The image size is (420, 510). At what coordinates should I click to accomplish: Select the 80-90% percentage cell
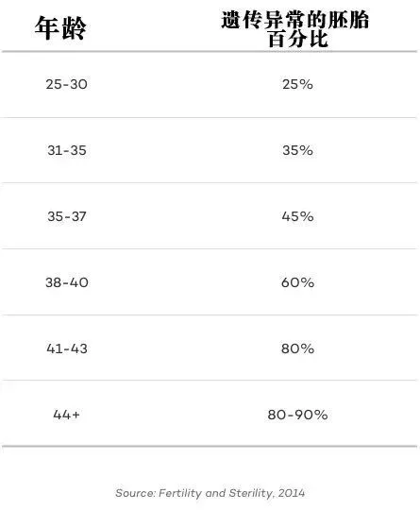point(297,415)
